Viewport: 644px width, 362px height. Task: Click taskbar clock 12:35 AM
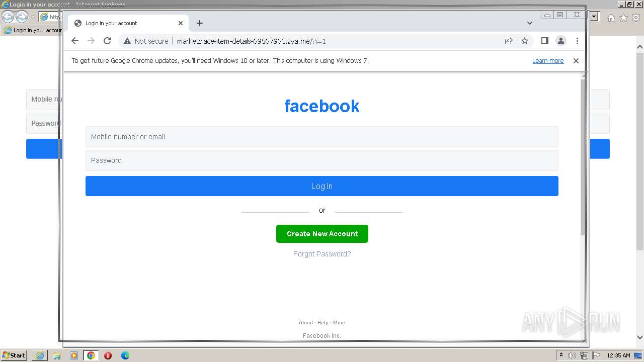coord(618,355)
